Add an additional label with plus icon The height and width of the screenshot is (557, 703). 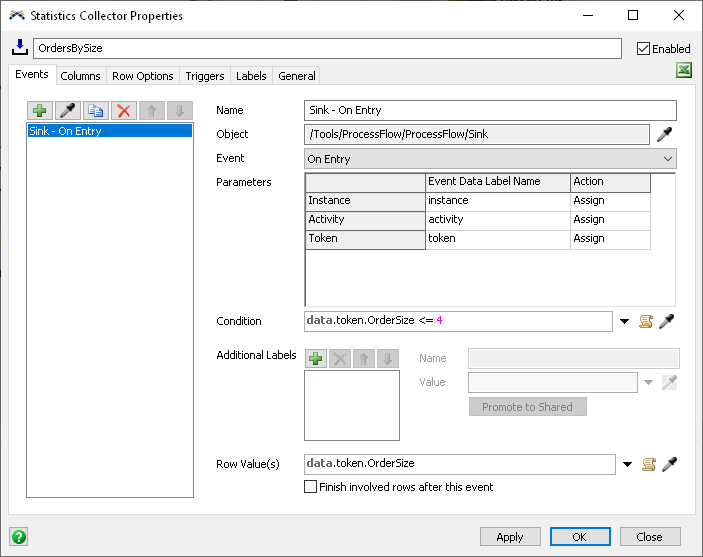315,358
